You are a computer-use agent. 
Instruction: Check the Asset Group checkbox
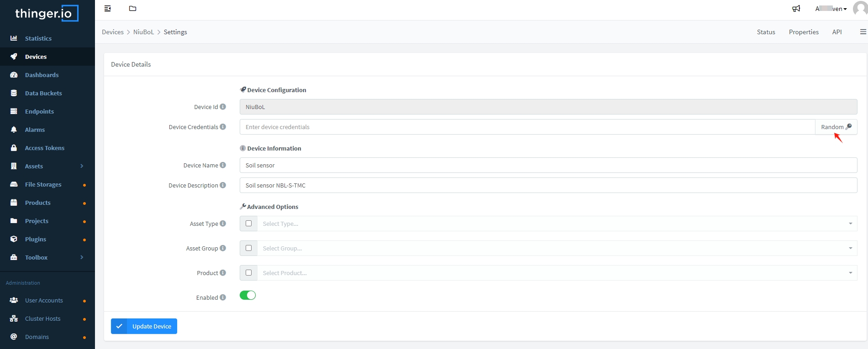248,248
